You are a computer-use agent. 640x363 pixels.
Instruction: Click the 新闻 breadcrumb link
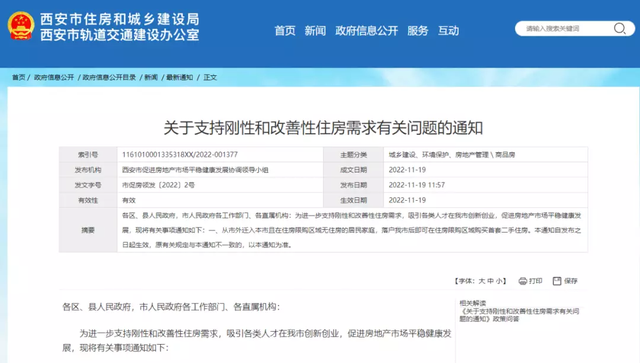pos(151,77)
